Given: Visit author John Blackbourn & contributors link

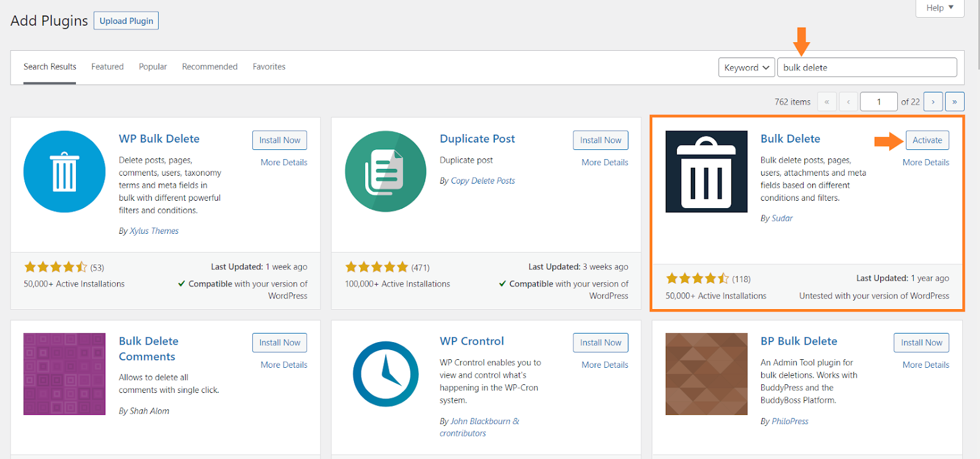Looking at the screenshot, I should tap(480, 427).
